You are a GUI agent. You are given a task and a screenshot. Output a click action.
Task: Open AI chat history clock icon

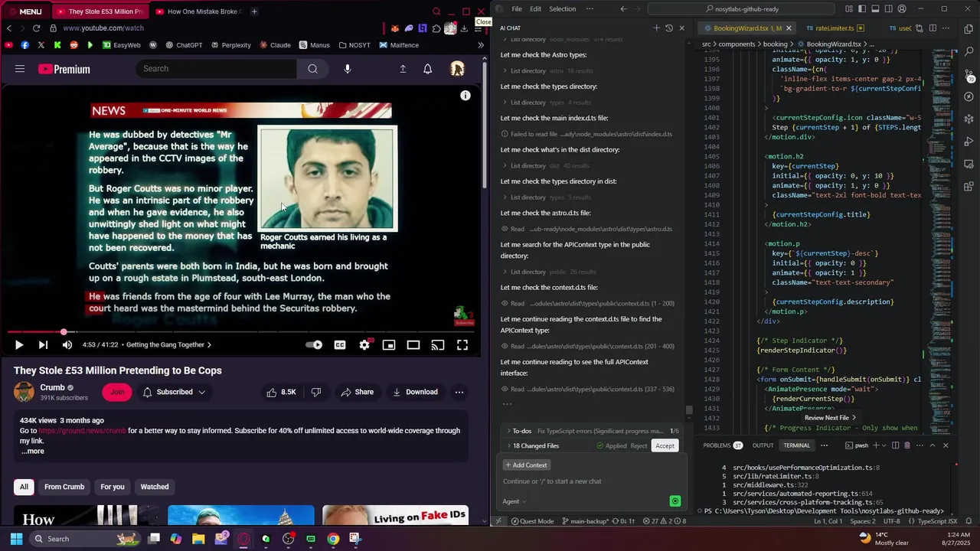tap(669, 28)
